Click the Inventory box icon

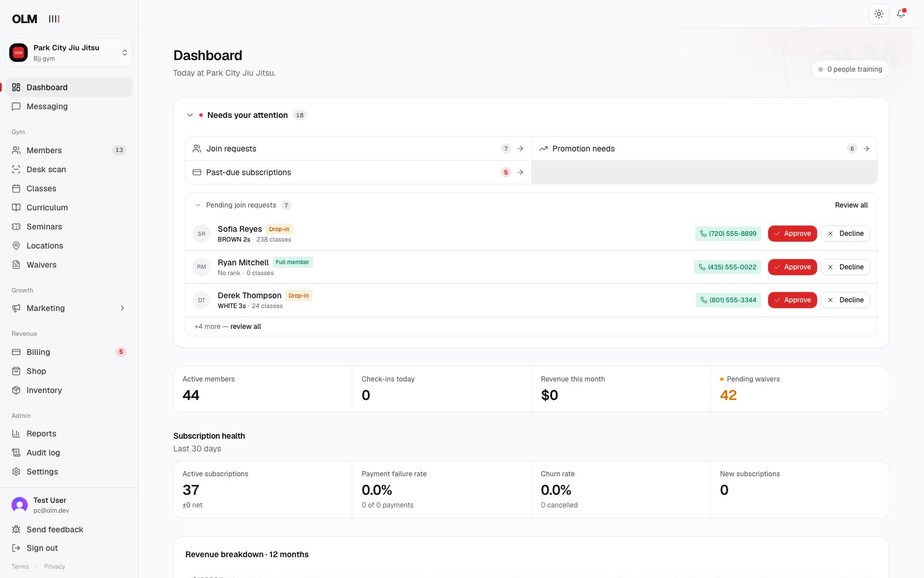(x=16, y=390)
